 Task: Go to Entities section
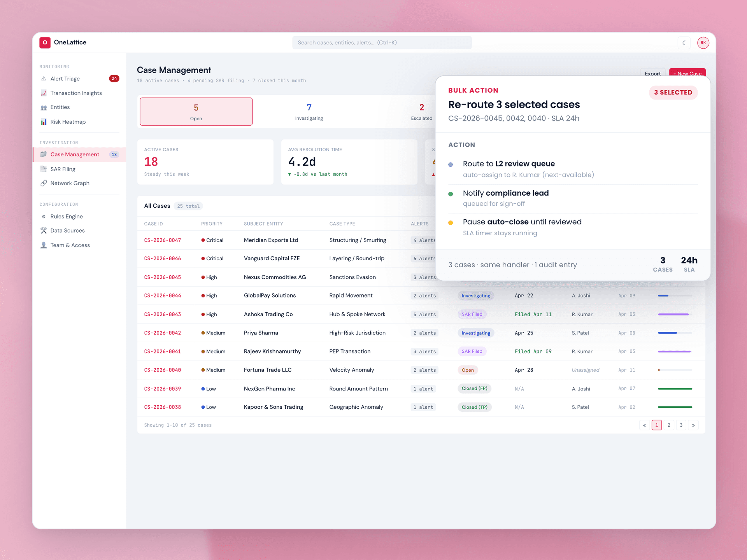pyautogui.click(x=79, y=107)
